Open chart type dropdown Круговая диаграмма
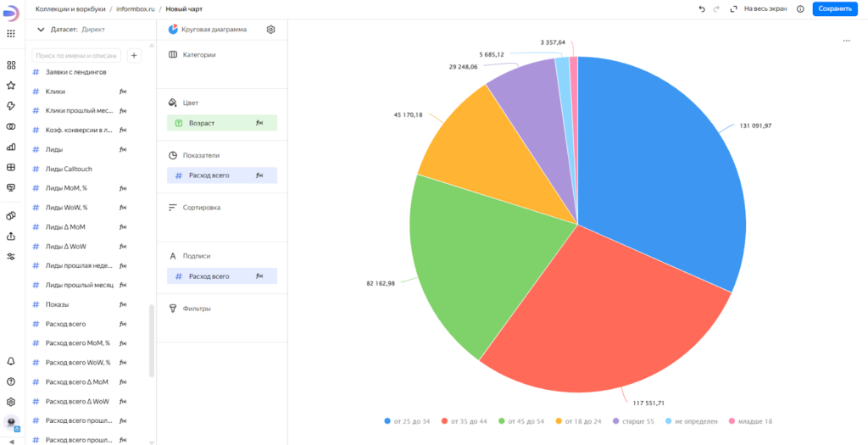Image resolution: width=868 pixels, height=445 pixels. point(212,29)
